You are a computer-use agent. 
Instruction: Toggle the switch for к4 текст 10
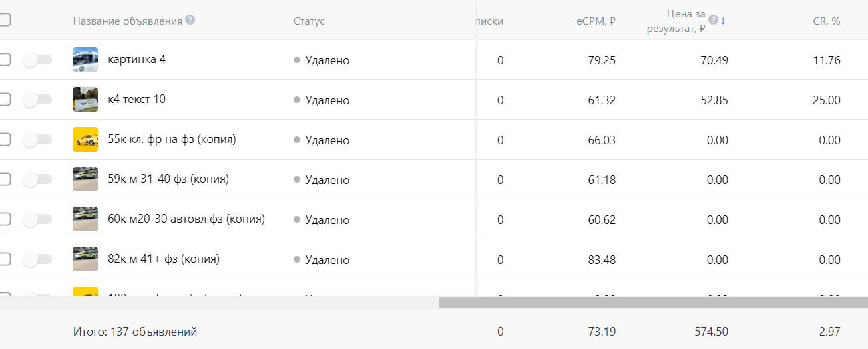coord(37,100)
